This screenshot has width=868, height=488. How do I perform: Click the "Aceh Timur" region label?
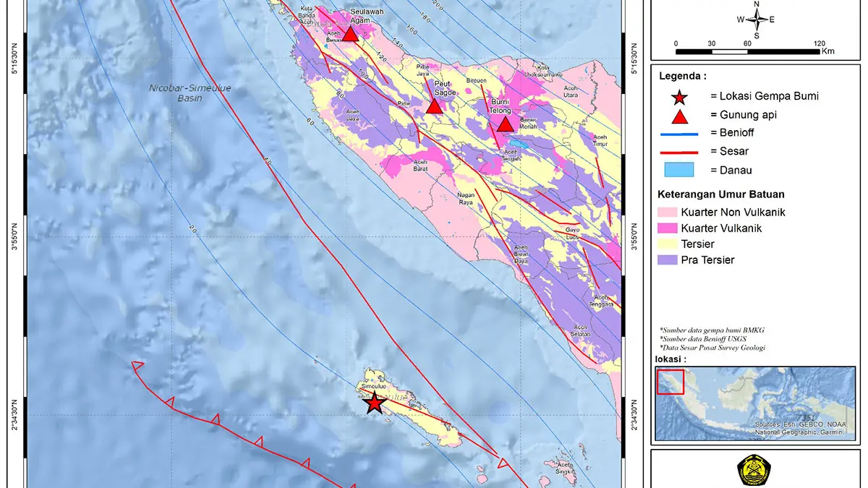tap(600, 140)
